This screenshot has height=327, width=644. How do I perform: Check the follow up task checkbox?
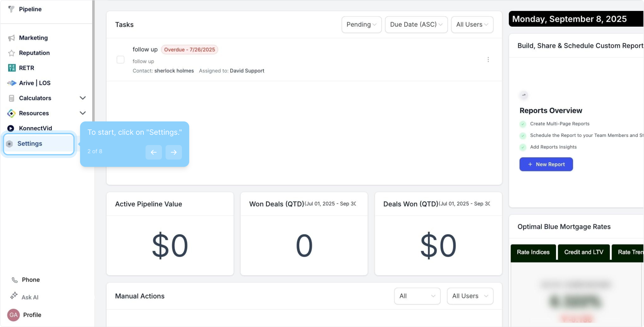point(120,60)
